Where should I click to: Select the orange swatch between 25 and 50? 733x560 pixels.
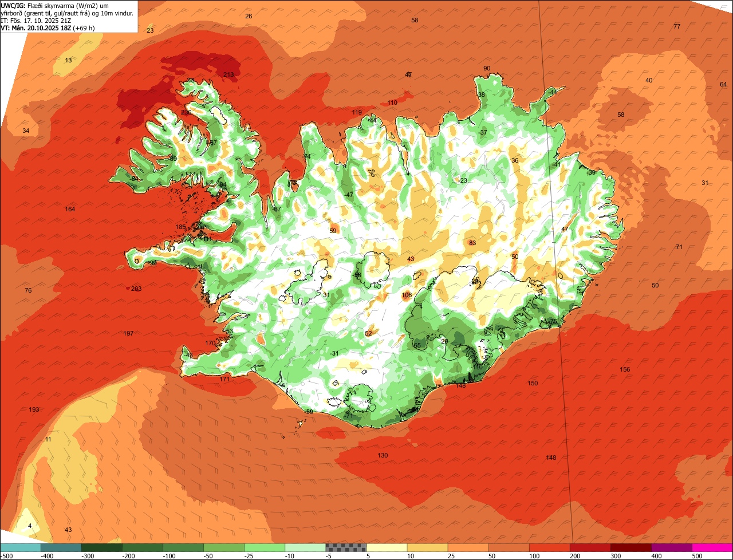point(468,547)
